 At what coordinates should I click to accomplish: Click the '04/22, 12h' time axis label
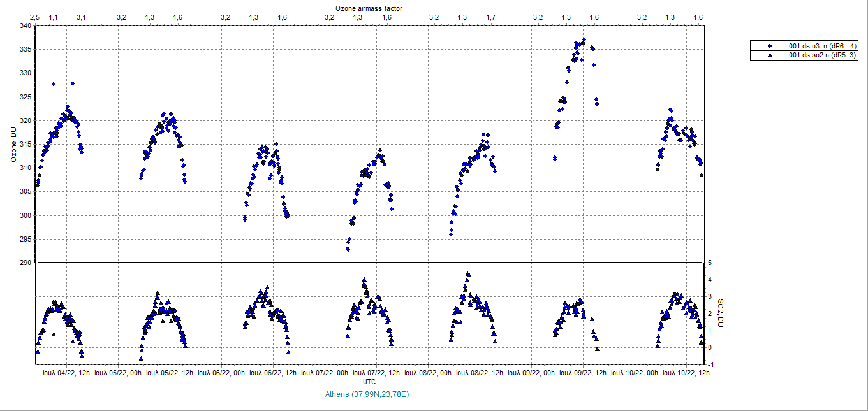(64, 373)
